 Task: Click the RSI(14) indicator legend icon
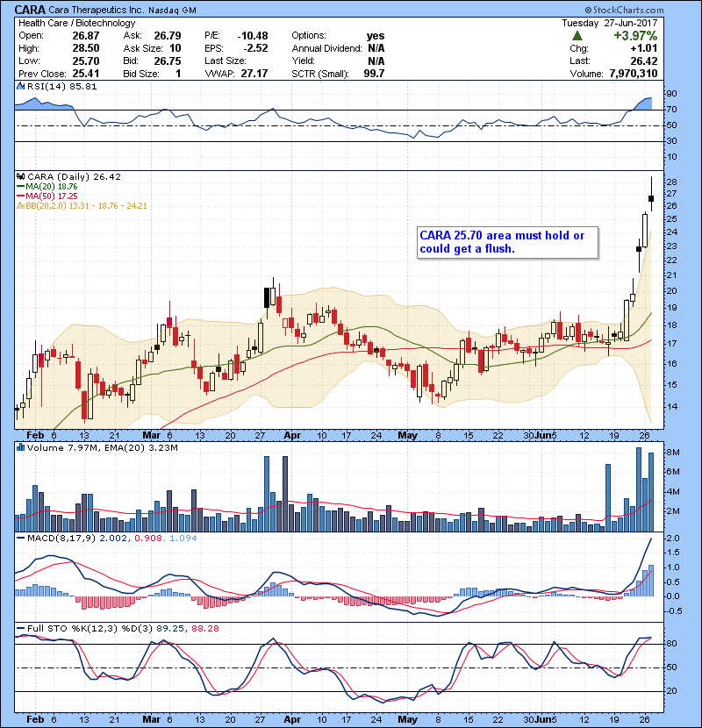(21, 86)
